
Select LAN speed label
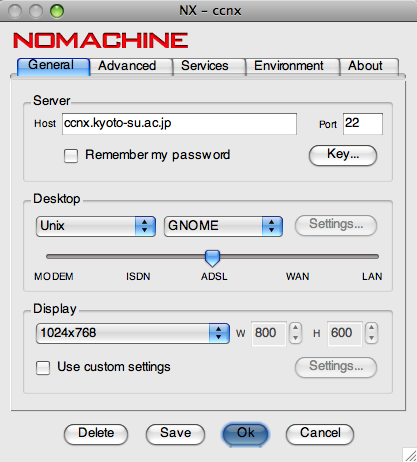372,276
